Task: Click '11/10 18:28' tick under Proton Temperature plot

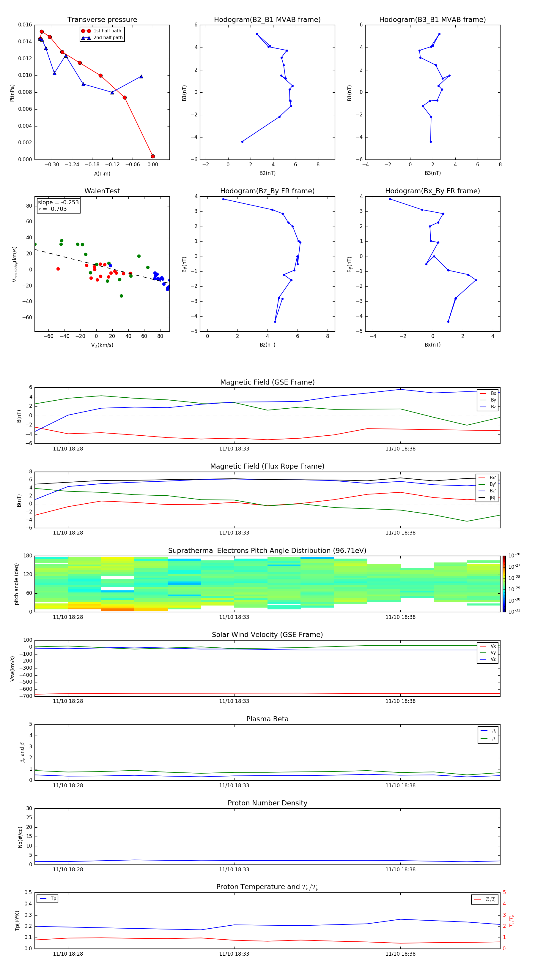Action: (68, 954)
